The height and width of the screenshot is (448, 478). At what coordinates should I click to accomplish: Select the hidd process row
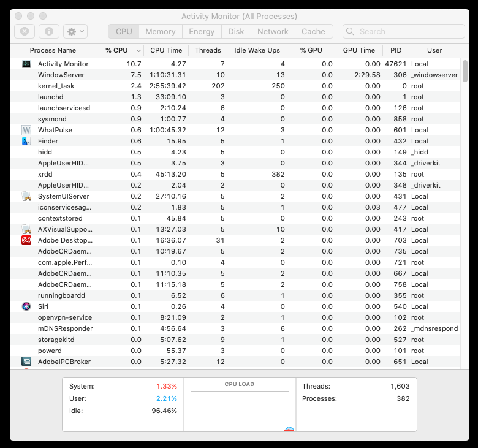tap(235, 152)
